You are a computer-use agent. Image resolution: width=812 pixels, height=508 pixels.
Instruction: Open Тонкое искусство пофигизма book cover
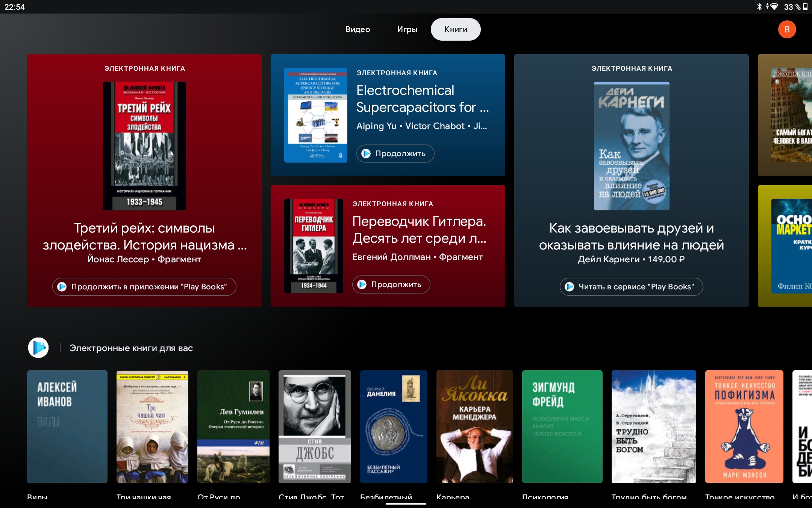[x=744, y=426]
